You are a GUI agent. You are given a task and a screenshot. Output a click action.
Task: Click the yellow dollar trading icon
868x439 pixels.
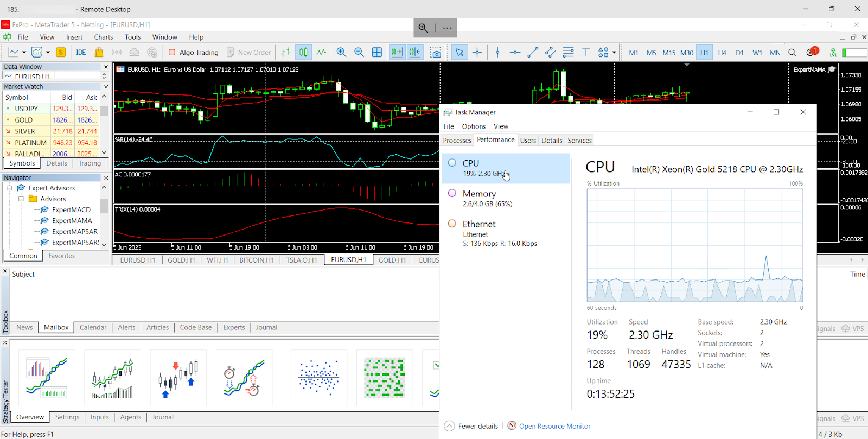(x=61, y=53)
